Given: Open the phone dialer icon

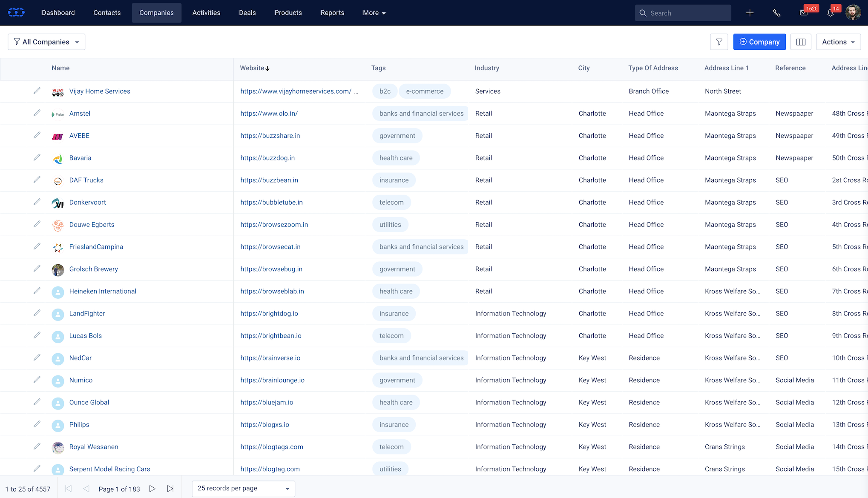Looking at the screenshot, I should point(777,13).
